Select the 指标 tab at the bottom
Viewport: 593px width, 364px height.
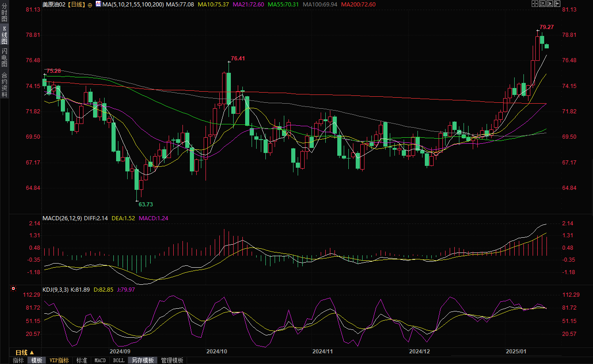point(18,360)
